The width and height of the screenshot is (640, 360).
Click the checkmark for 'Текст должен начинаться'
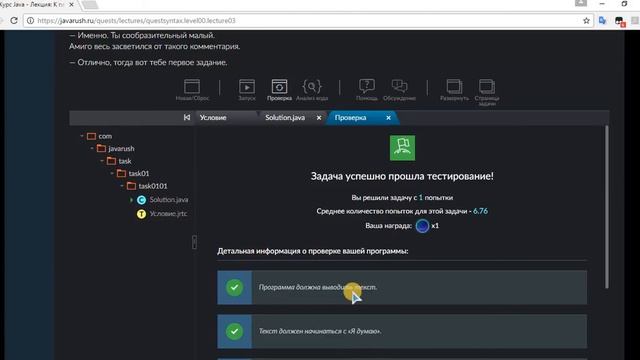coord(234,331)
